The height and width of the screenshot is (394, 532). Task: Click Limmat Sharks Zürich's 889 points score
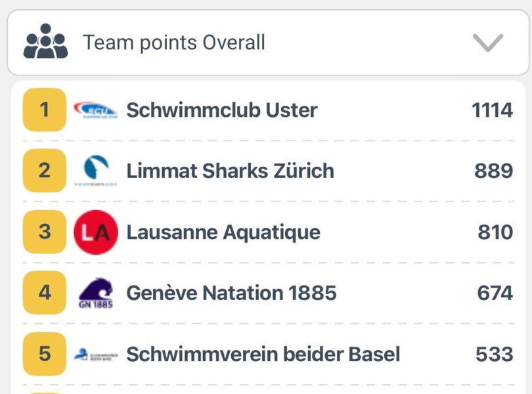coord(493,171)
